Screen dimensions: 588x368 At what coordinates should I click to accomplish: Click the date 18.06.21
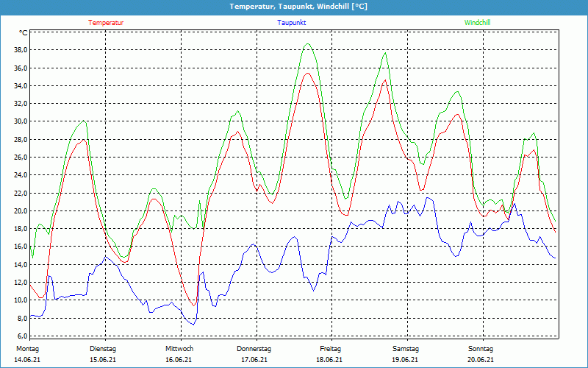pyautogui.click(x=329, y=360)
